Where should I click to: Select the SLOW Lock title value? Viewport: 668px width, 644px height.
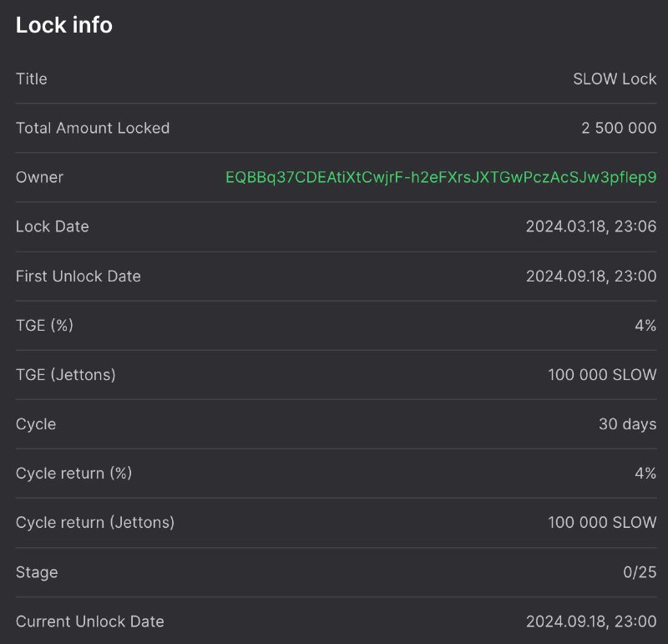pyautogui.click(x=615, y=79)
